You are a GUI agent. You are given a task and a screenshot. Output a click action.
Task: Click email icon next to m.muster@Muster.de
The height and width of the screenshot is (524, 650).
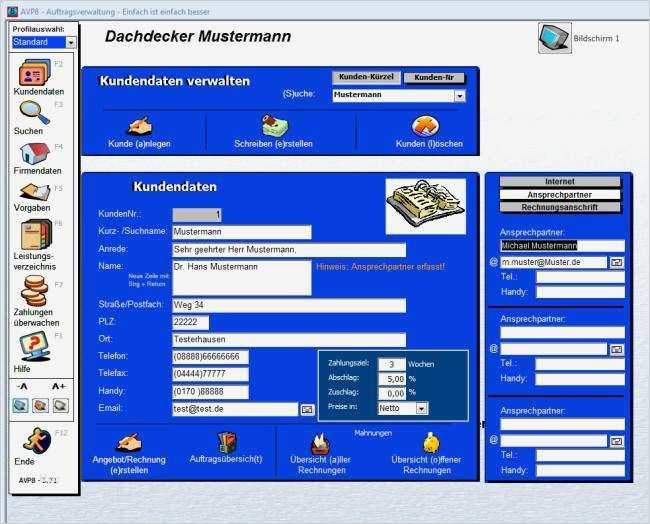(616, 262)
